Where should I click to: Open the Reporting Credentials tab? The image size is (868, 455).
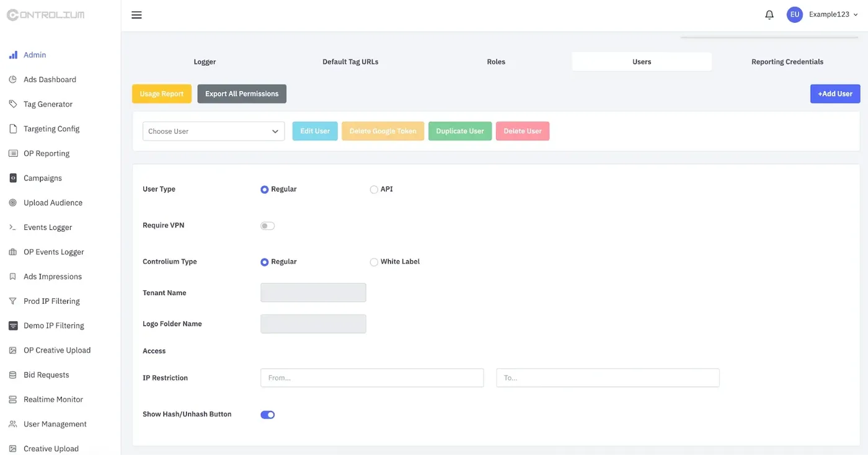tap(787, 62)
